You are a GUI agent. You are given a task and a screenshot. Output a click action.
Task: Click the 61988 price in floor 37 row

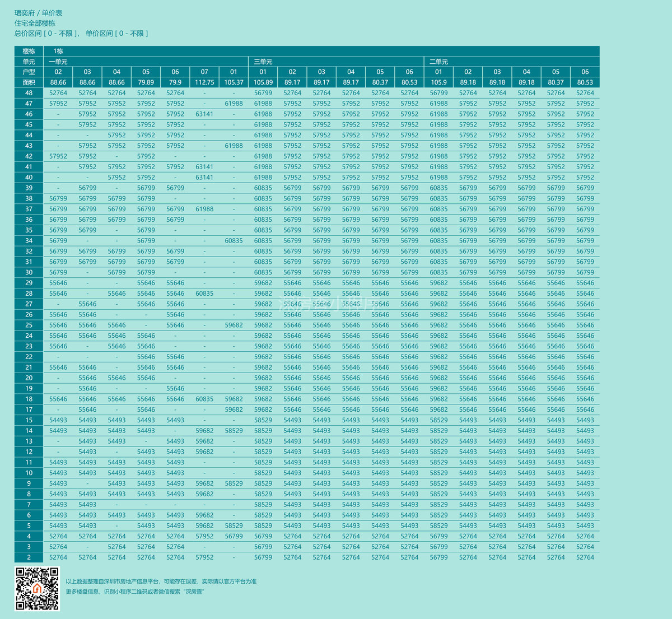(x=204, y=209)
